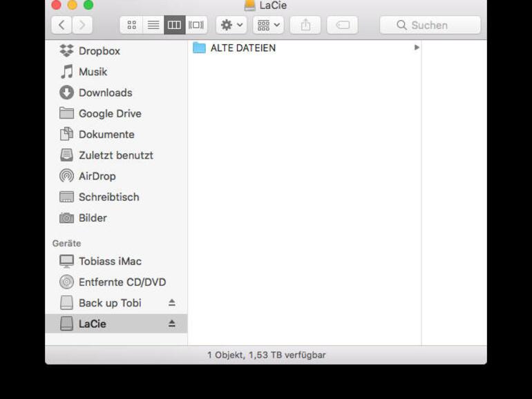Open AirDrop from sidebar
This screenshot has width=532, height=399.
pyautogui.click(x=97, y=176)
